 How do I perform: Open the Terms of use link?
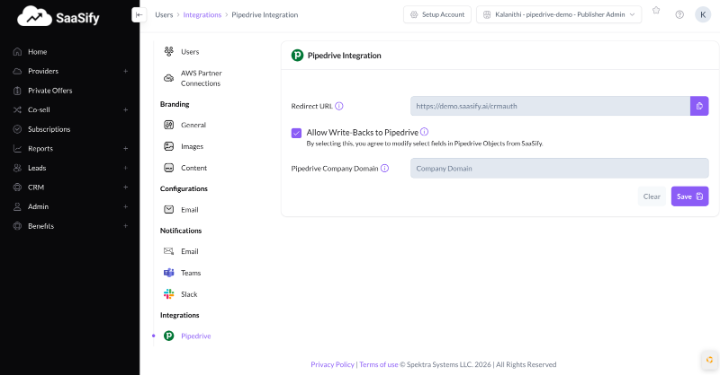pos(379,364)
